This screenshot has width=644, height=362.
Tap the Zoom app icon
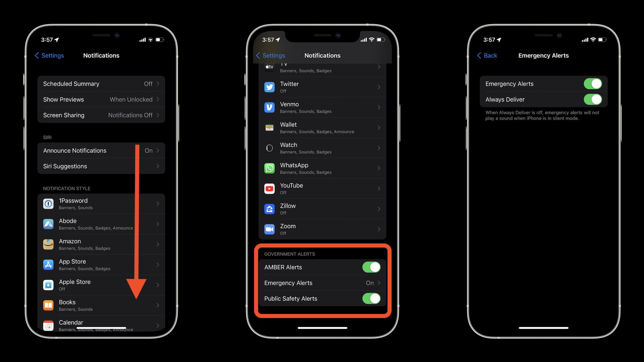tap(270, 229)
